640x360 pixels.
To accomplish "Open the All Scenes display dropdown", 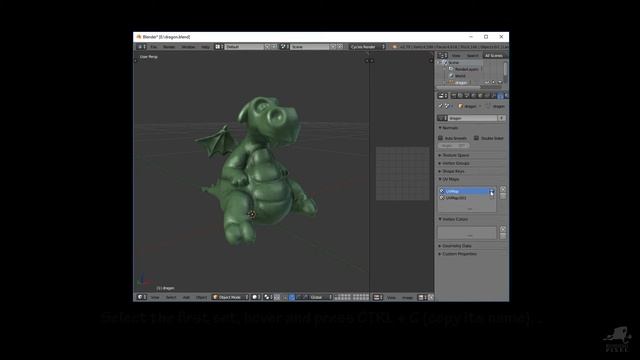I will pyautogui.click(x=495, y=56).
